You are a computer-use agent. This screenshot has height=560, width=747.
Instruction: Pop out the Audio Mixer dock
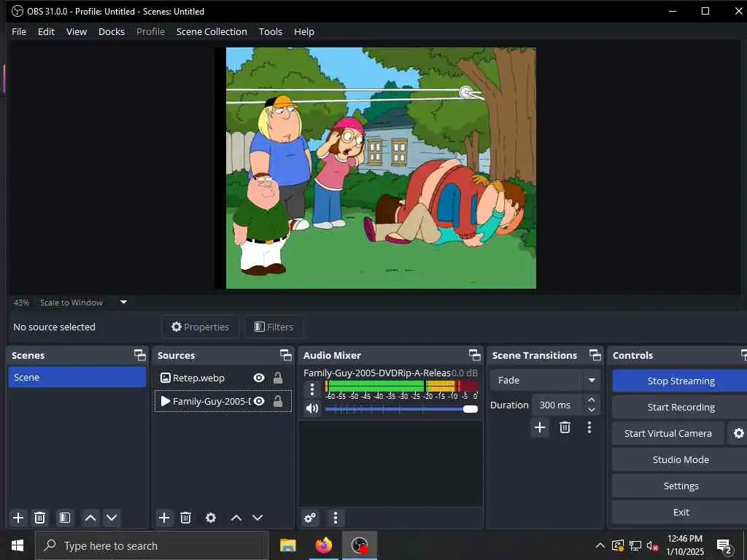[474, 355]
